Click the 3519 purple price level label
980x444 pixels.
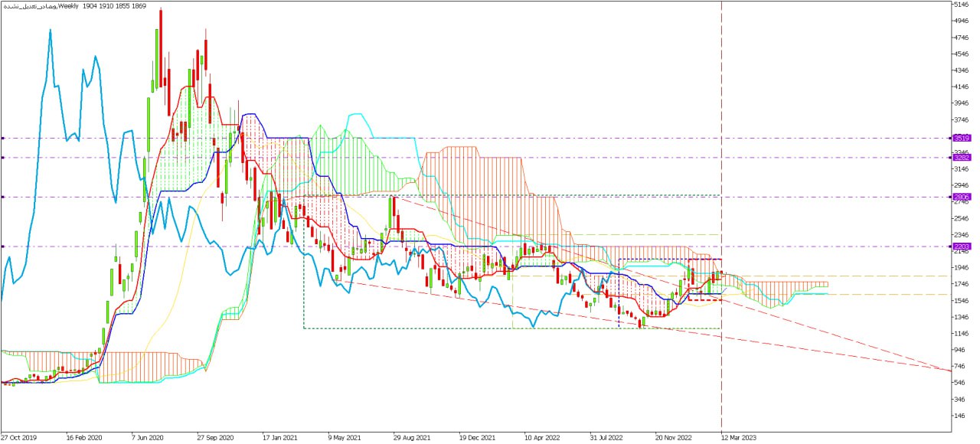click(x=962, y=138)
